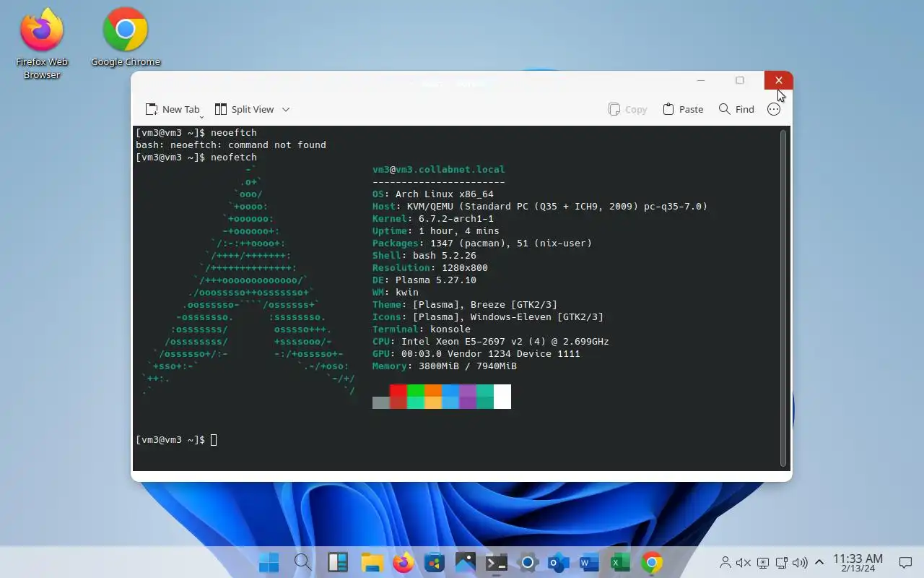924x578 pixels.
Task: Launch Word from the taskbar
Action: [590, 562]
